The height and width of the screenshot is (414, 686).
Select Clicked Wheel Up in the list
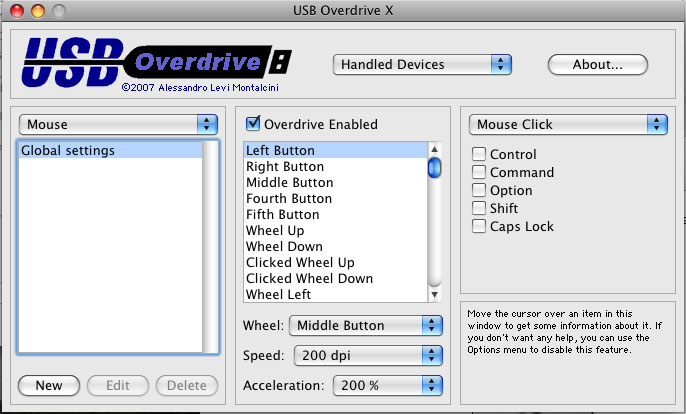tap(335, 262)
